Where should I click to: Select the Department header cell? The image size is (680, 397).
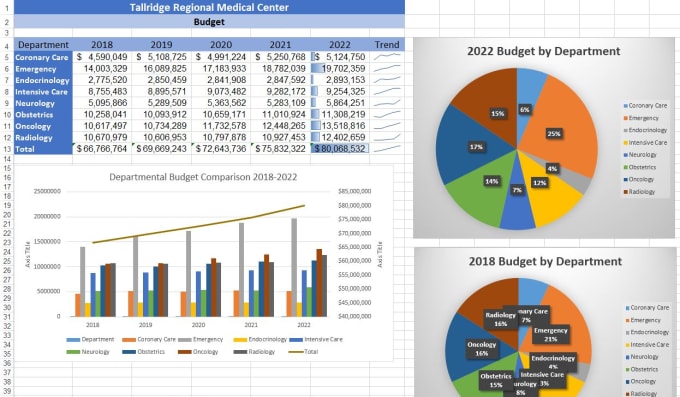tap(43, 45)
